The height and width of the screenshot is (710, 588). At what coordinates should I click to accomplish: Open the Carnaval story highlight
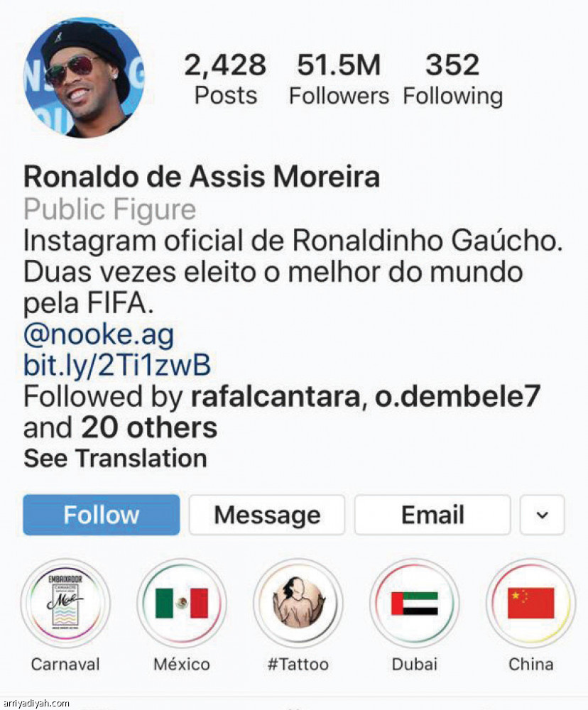65,603
